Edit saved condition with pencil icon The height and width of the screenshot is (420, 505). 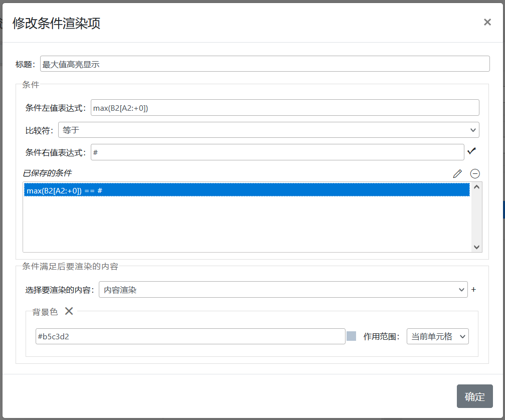[457, 173]
